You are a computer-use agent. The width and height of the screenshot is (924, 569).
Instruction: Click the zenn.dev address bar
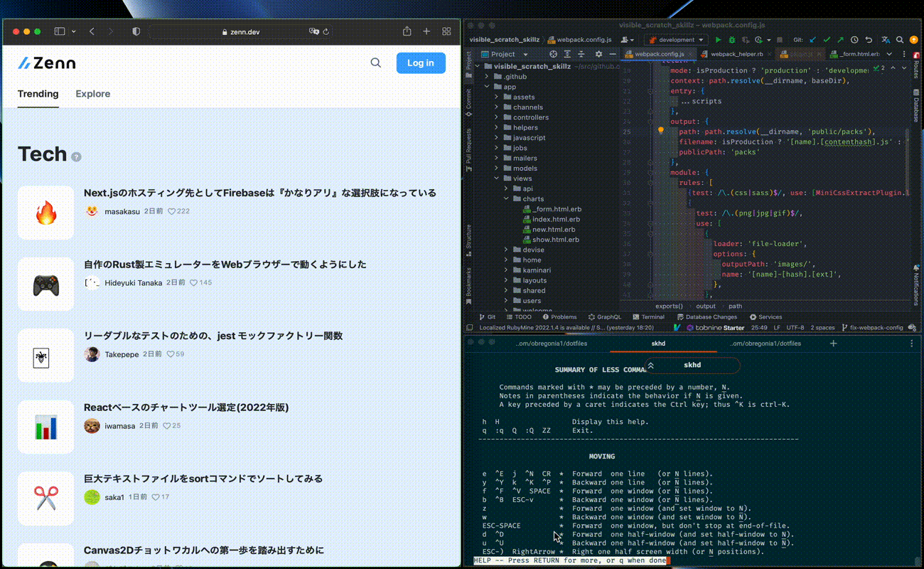pos(240,32)
